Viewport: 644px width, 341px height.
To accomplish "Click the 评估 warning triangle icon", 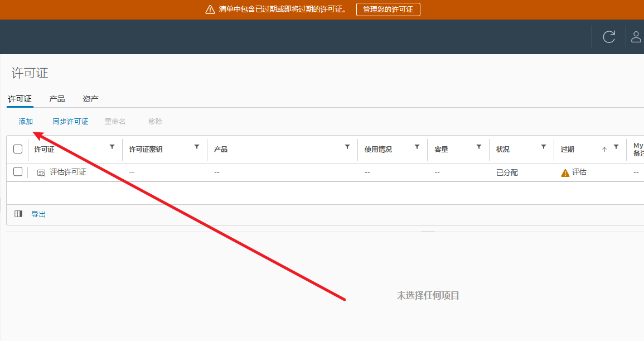I will pos(565,173).
